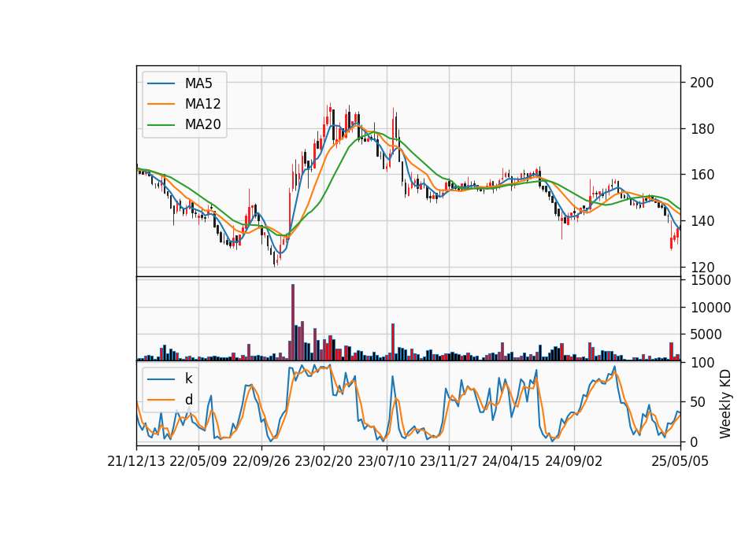Click the MA5 legend label

point(198,83)
